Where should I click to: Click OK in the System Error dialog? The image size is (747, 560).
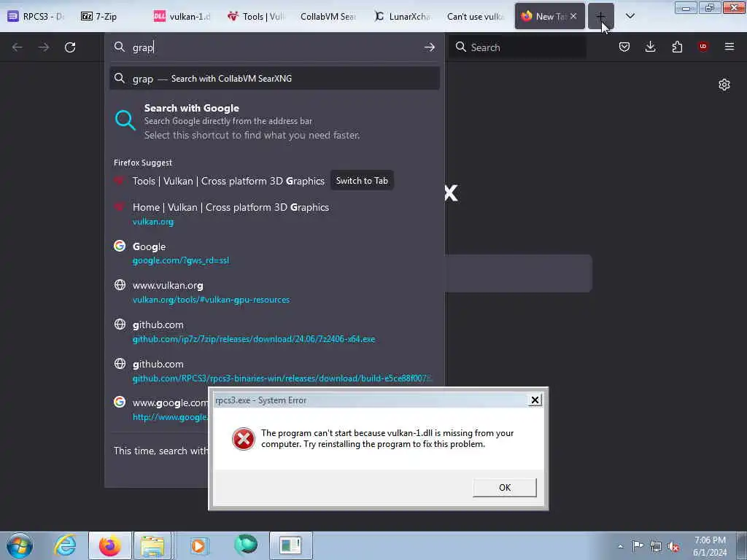point(505,488)
